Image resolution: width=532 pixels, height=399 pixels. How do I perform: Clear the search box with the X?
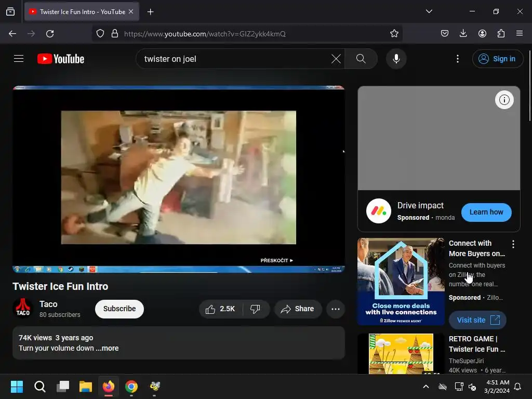336,59
